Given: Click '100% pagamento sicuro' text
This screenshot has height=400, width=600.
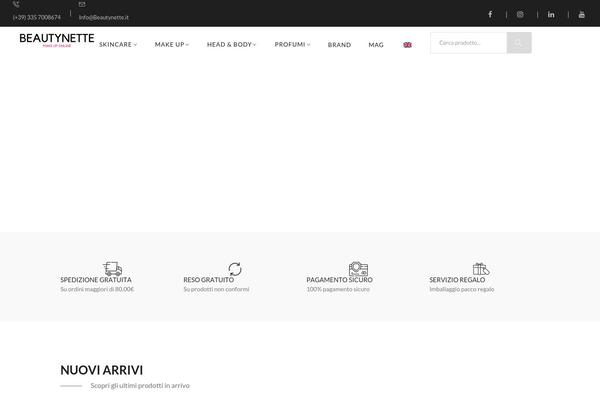Looking at the screenshot, I should (x=338, y=289).
